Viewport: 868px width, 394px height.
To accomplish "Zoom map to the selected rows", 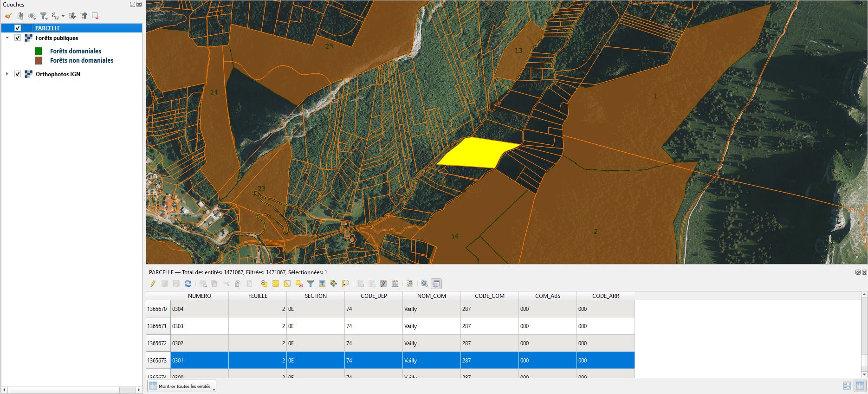I will pos(345,284).
